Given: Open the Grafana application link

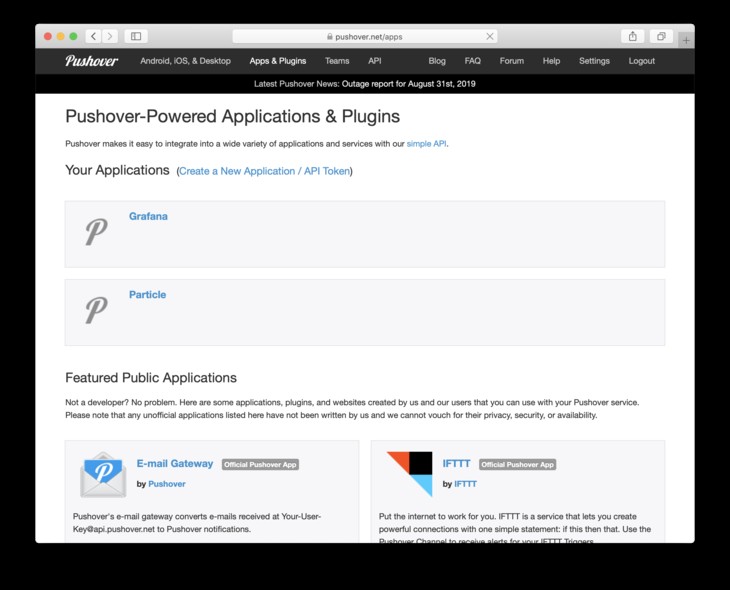Looking at the screenshot, I should pos(148,216).
